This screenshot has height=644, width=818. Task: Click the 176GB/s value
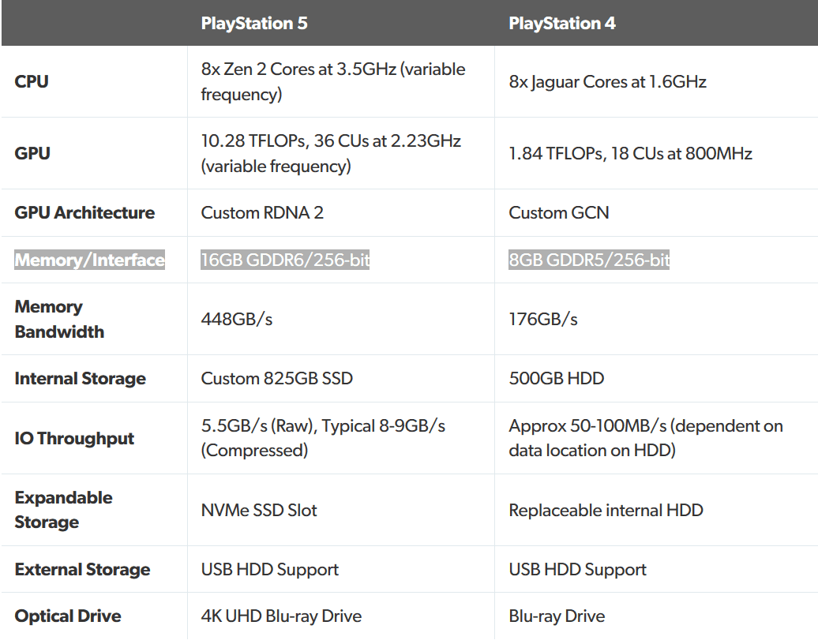click(543, 319)
